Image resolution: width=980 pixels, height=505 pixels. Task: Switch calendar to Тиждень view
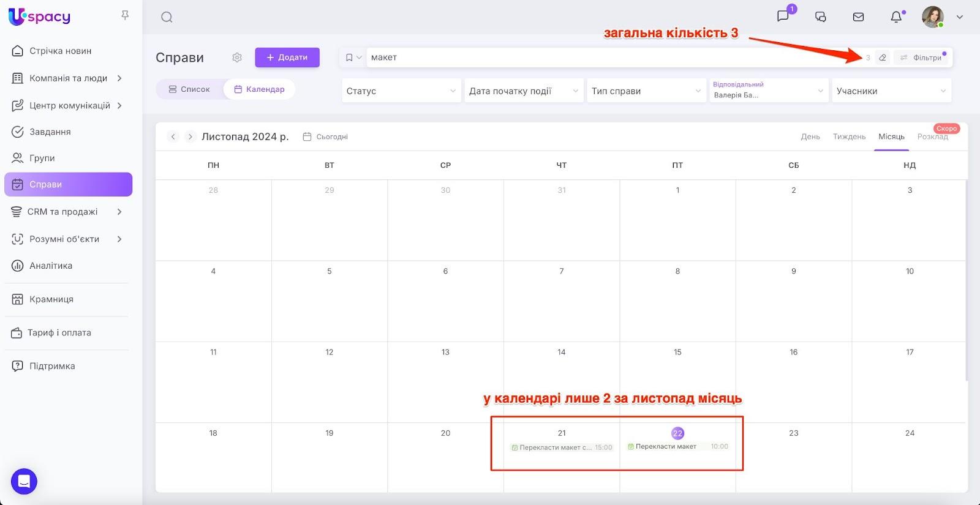pyautogui.click(x=849, y=137)
